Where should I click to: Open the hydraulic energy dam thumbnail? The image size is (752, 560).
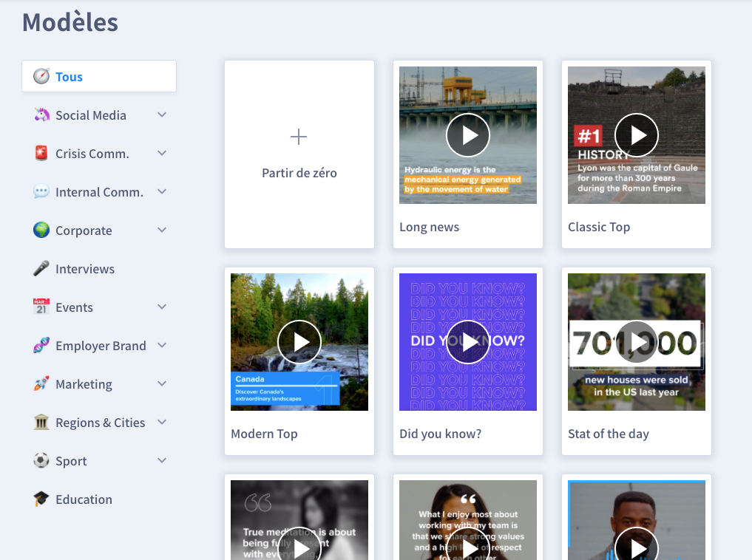coord(468,135)
